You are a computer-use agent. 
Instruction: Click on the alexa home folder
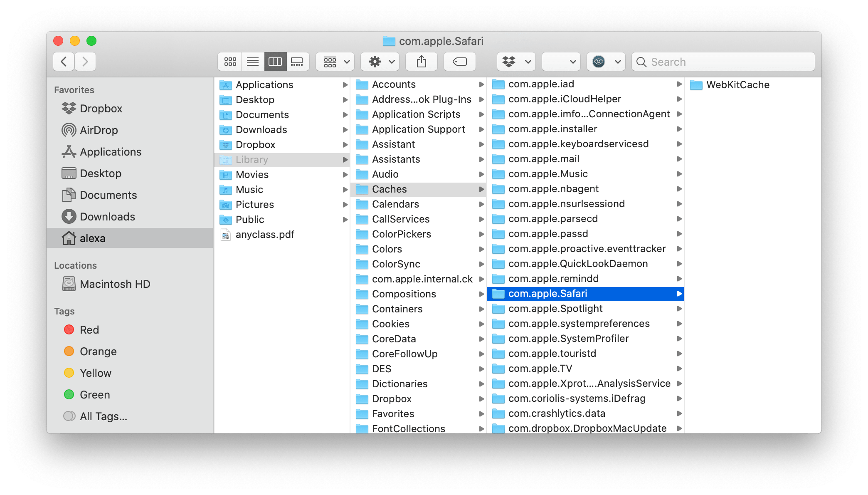tap(92, 238)
